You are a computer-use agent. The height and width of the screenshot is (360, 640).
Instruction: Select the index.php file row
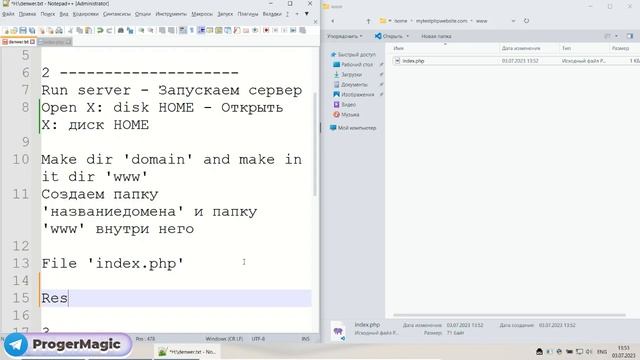pos(515,61)
